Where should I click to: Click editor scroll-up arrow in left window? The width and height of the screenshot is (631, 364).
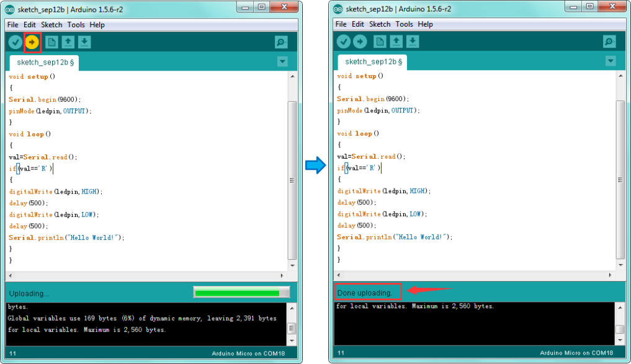coord(293,76)
